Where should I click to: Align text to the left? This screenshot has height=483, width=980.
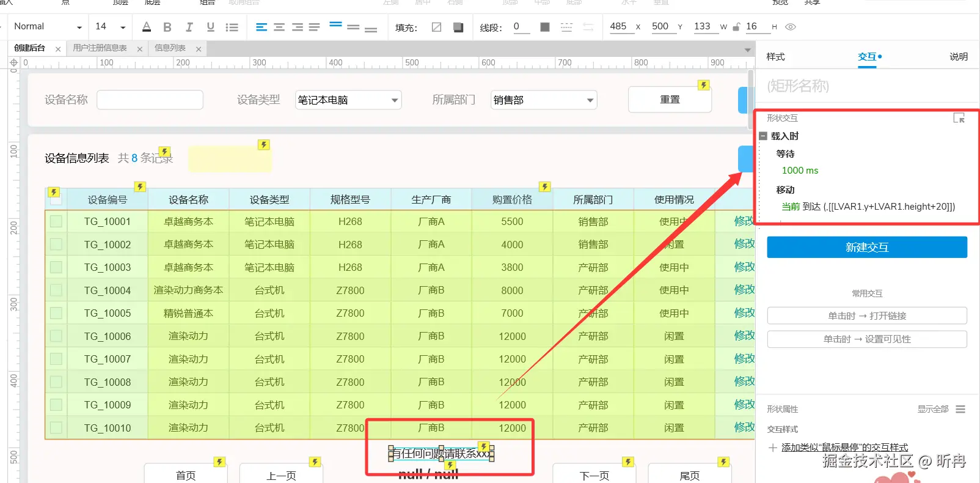(261, 27)
